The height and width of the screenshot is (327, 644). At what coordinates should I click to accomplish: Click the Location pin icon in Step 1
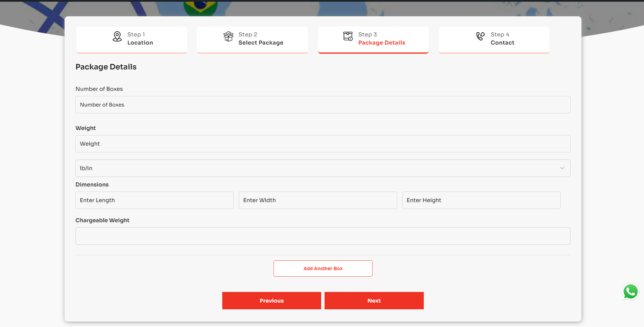coord(117,36)
